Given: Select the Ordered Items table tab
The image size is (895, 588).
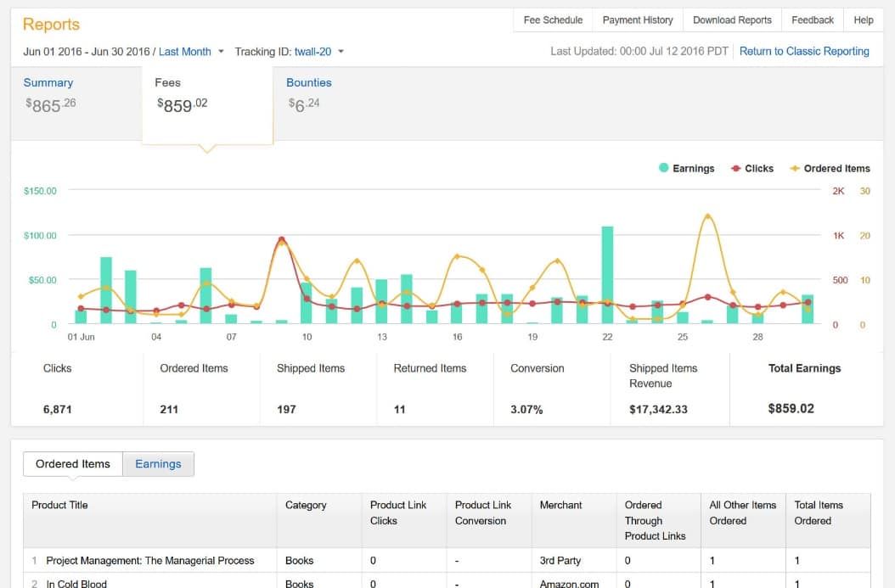Looking at the screenshot, I should pyautogui.click(x=73, y=464).
